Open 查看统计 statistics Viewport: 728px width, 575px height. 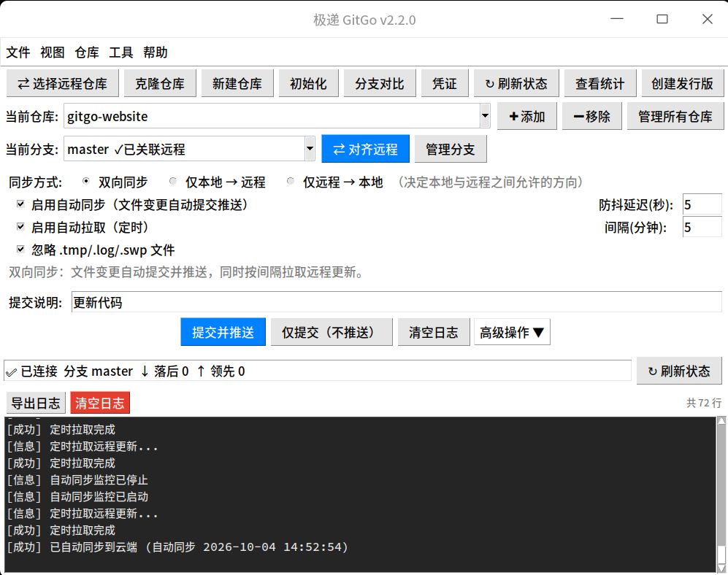pos(600,83)
